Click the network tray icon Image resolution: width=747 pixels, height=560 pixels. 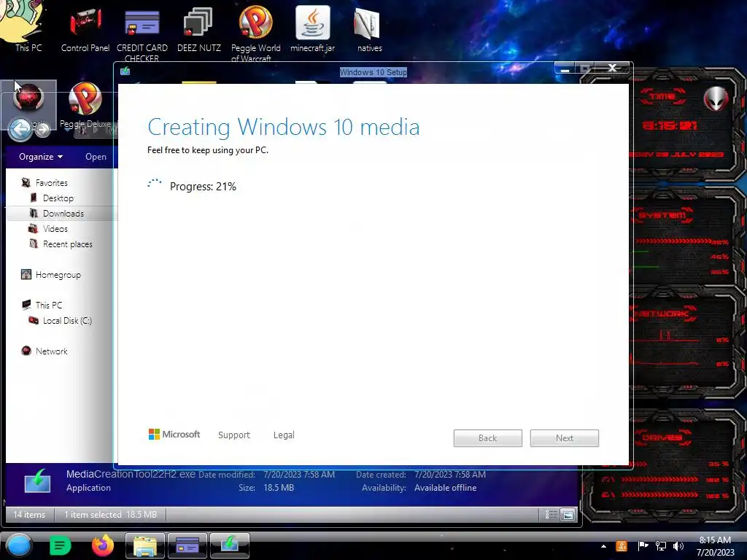click(661, 546)
